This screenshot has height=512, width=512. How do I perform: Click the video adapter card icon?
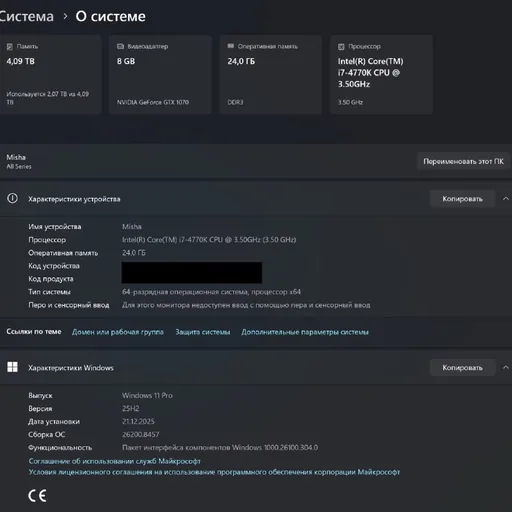click(x=120, y=46)
